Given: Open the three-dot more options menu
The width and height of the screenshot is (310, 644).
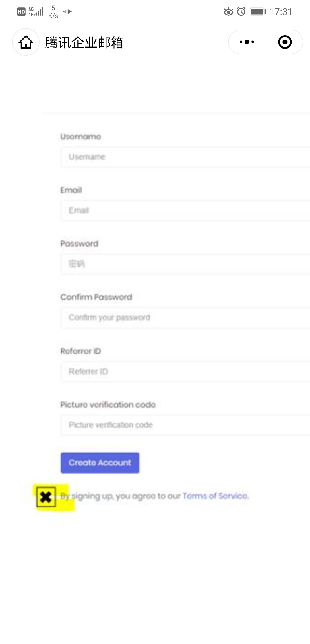Looking at the screenshot, I should tap(247, 42).
